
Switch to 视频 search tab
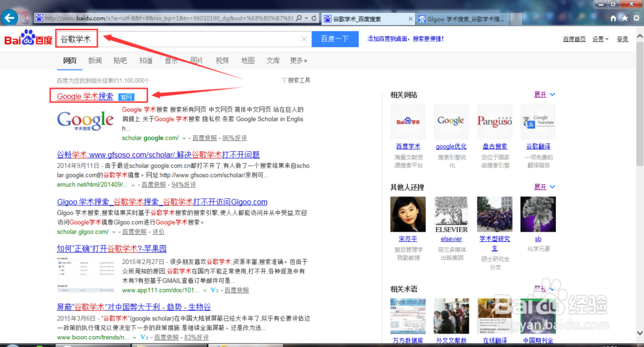coord(222,61)
